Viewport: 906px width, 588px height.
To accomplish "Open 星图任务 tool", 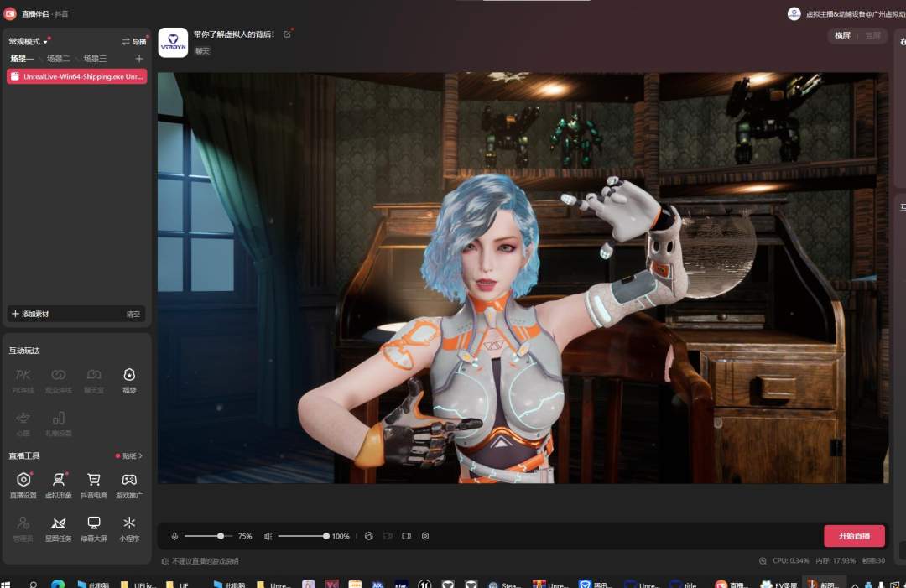I will tap(59, 528).
